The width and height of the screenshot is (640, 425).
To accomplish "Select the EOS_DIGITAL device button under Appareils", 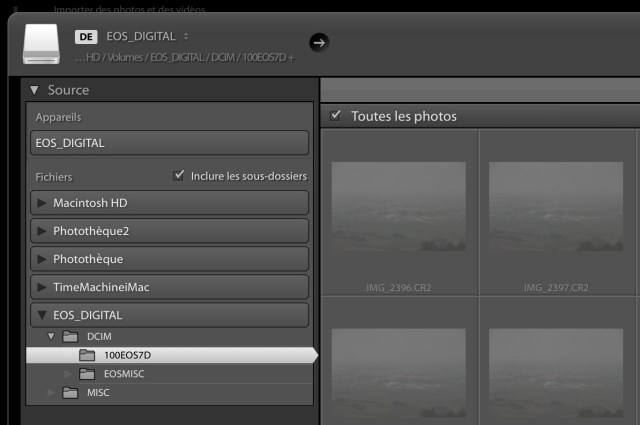I will pos(169,143).
